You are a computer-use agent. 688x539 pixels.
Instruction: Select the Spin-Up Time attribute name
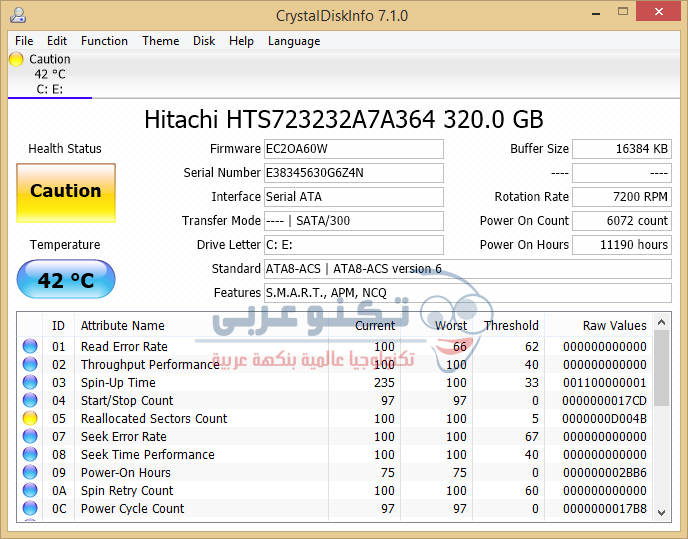click(x=118, y=383)
